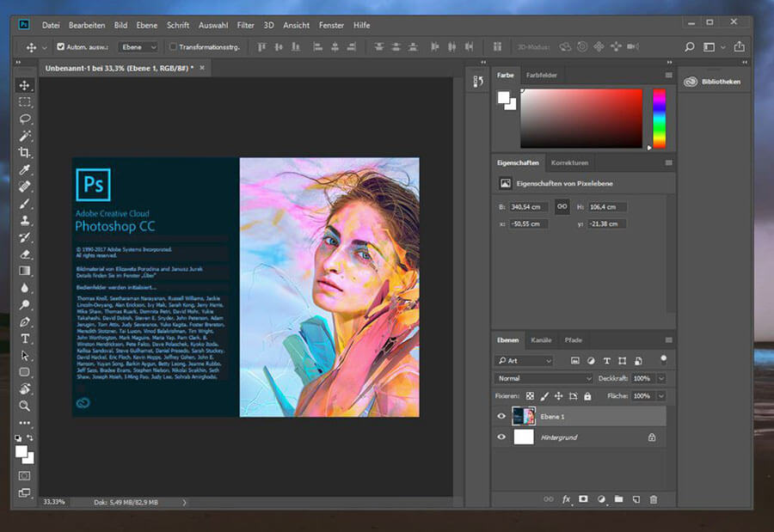The image size is (774, 532).
Task: Click the trash icon to delete layer
Action: point(654,499)
